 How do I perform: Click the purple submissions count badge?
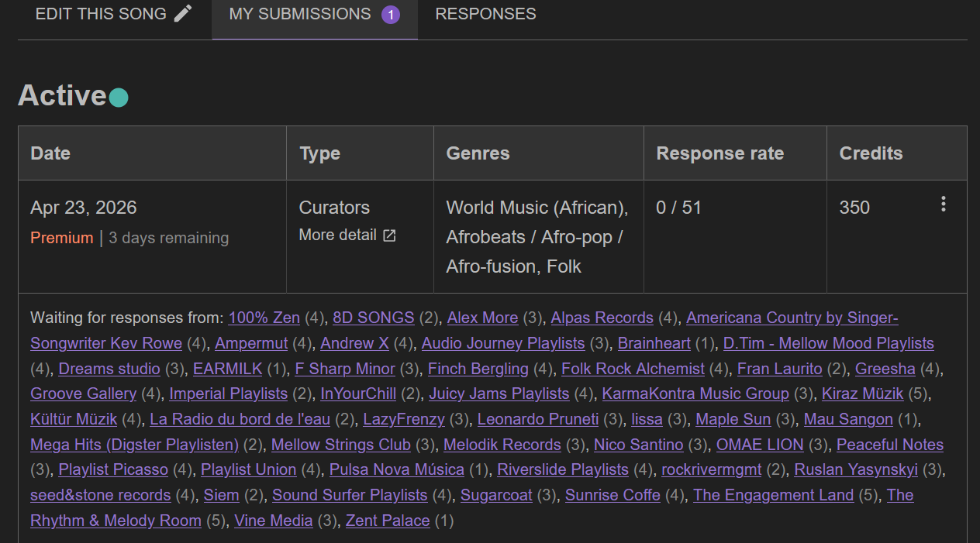tap(391, 15)
